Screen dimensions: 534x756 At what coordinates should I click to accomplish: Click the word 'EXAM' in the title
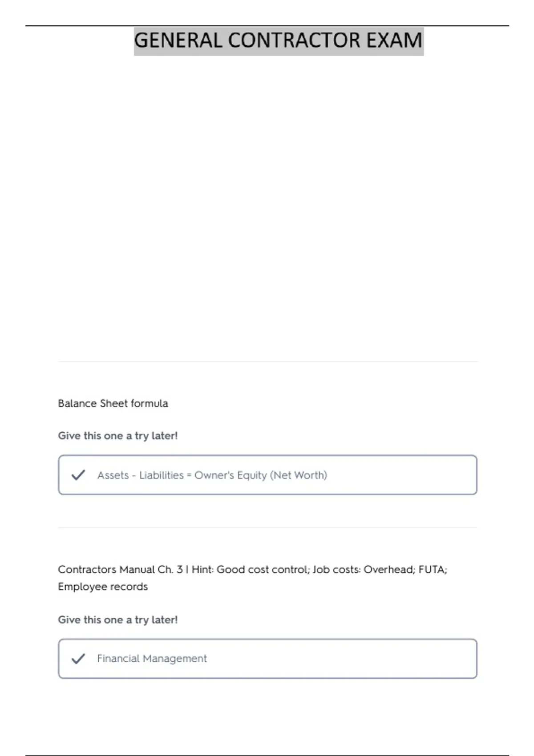pos(394,41)
